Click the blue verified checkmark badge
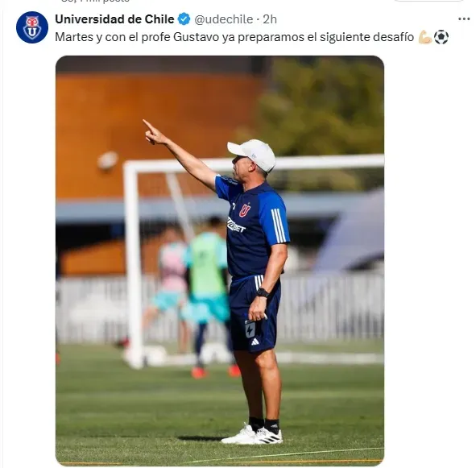Screen dimensions: 476x468 184,19
